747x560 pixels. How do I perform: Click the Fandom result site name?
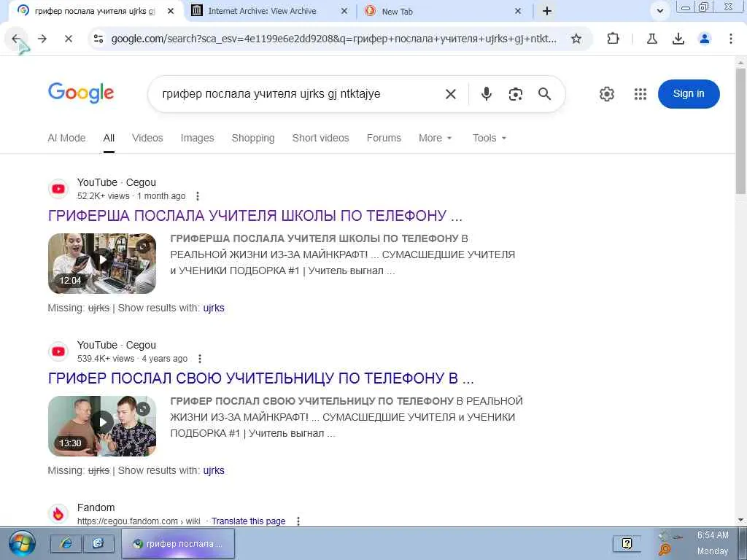96,507
